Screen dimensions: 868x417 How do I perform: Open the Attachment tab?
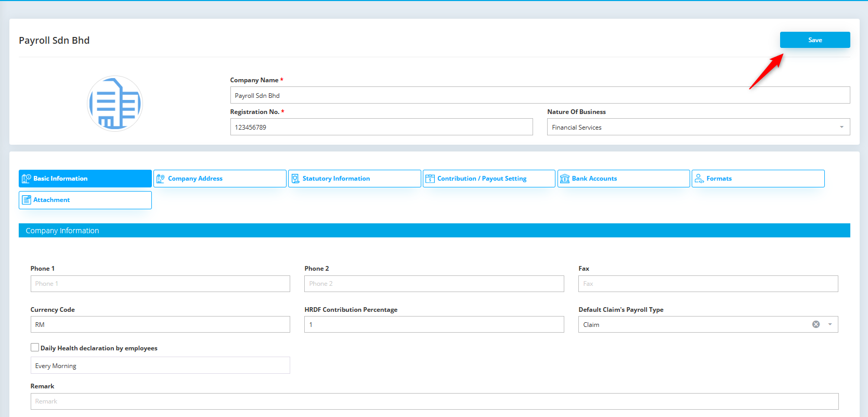click(85, 200)
